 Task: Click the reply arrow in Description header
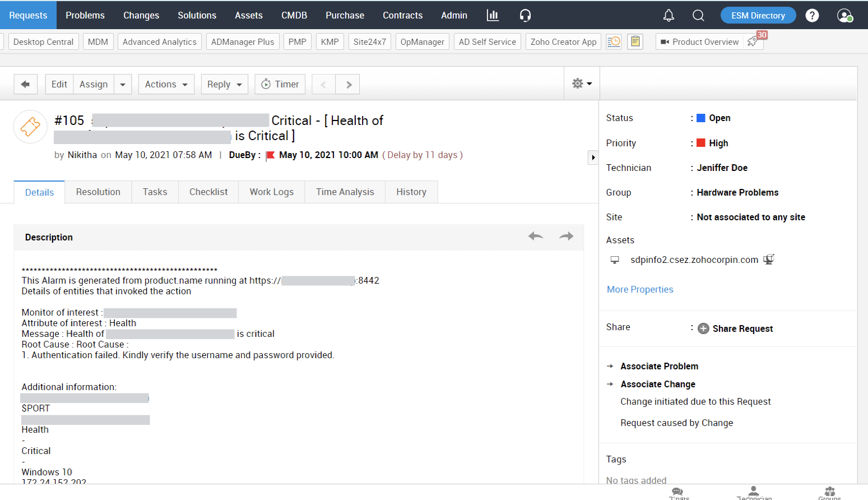[536, 236]
